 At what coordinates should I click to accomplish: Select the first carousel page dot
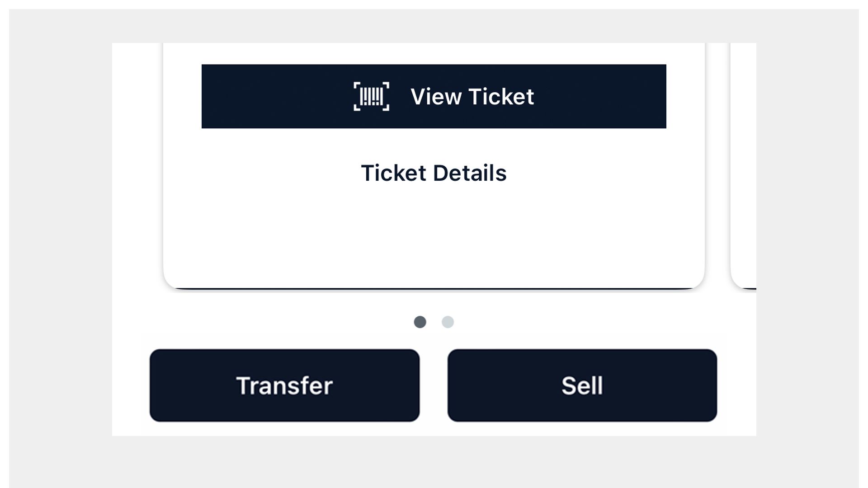(420, 322)
